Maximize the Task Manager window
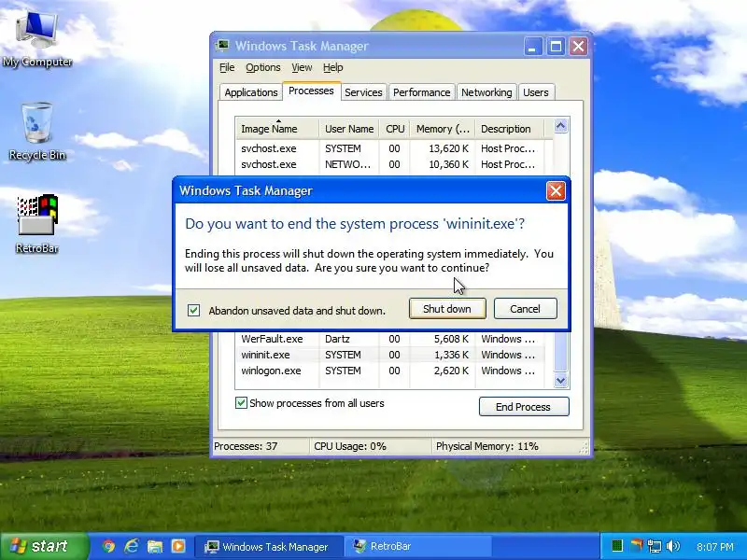This screenshot has width=747, height=560. [x=556, y=46]
